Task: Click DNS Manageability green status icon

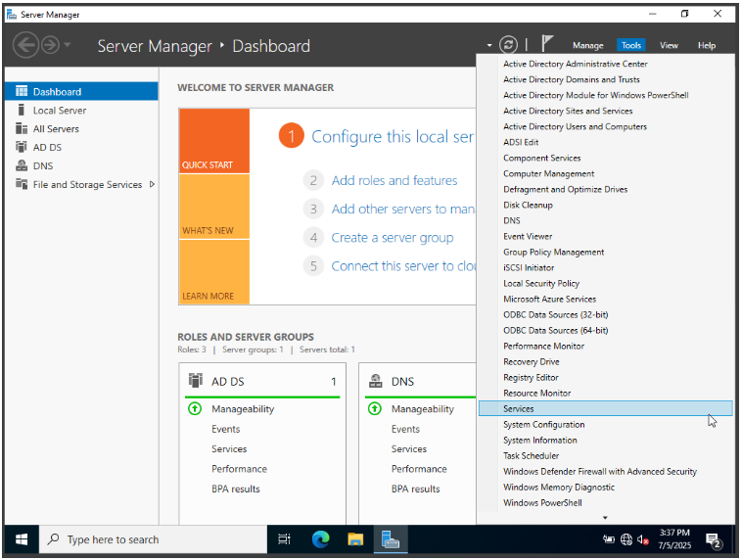Action: [375, 409]
